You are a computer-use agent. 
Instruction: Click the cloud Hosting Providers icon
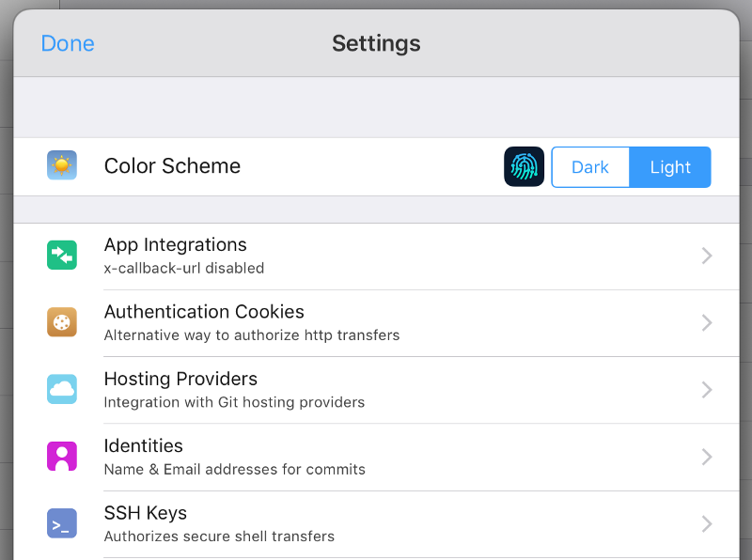62,389
